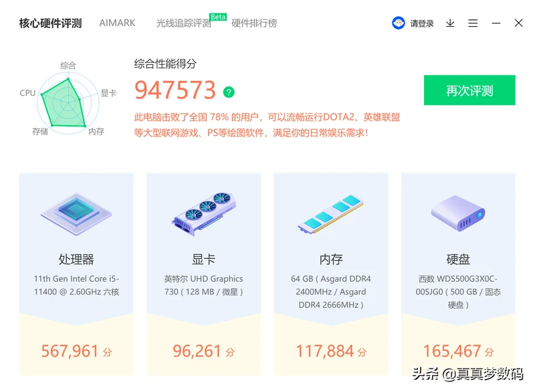
Task: Click the green Beta badge
Action: point(218,17)
